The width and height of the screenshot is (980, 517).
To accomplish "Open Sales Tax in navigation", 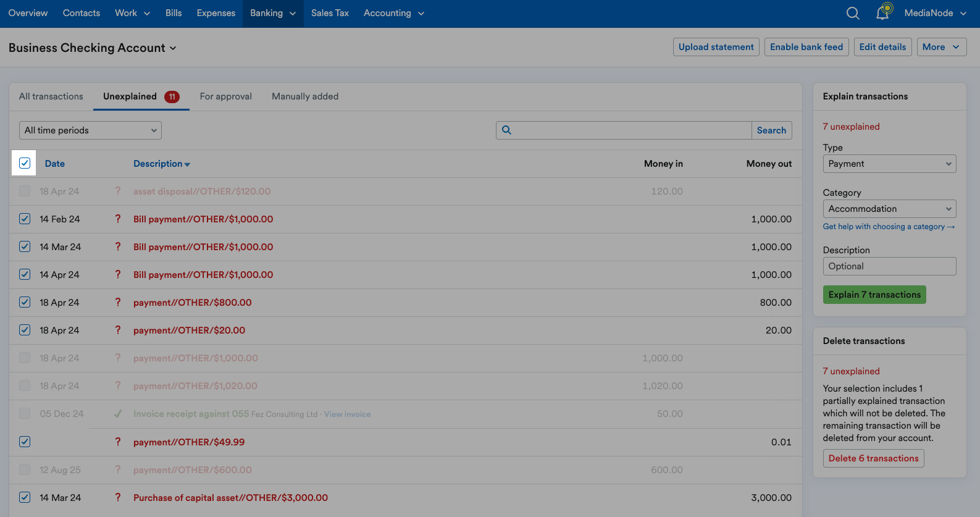I will [x=330, y=13].
